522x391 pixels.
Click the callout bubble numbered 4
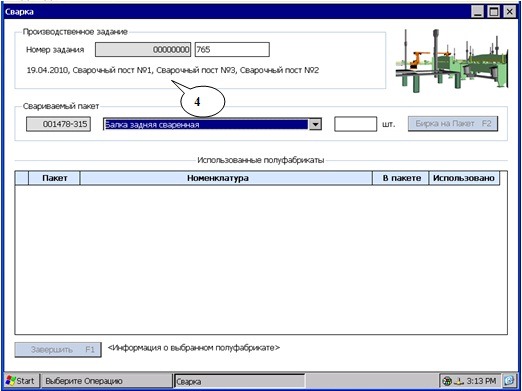(x=202, y=101)
